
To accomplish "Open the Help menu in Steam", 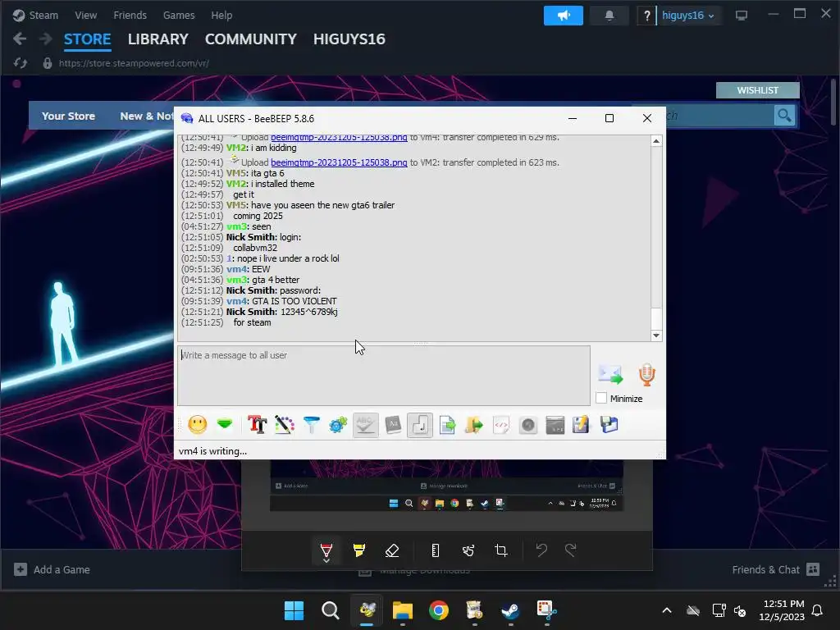I will click(221, 15).
